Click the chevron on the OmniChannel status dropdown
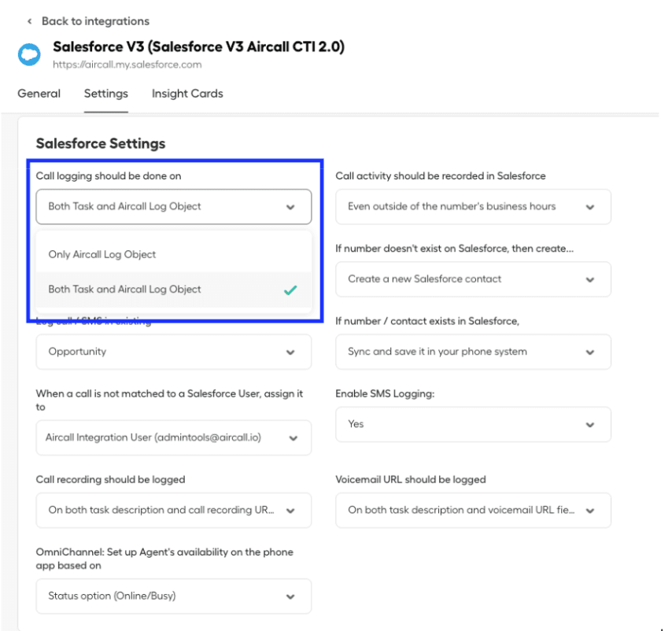 (290, 596)
